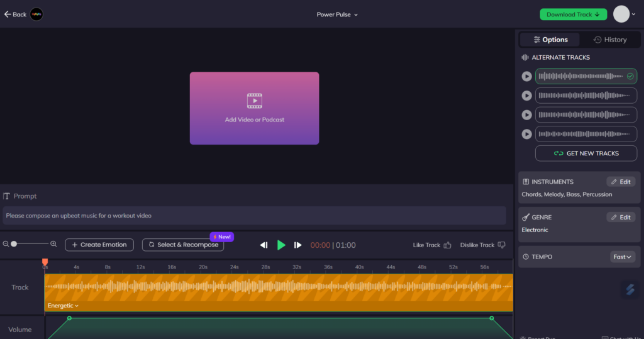Click the thumbs-down Dislike Track icon
The height and width of the screenshot is (339, 644).
pyautogui.click(x=501, y=245)
